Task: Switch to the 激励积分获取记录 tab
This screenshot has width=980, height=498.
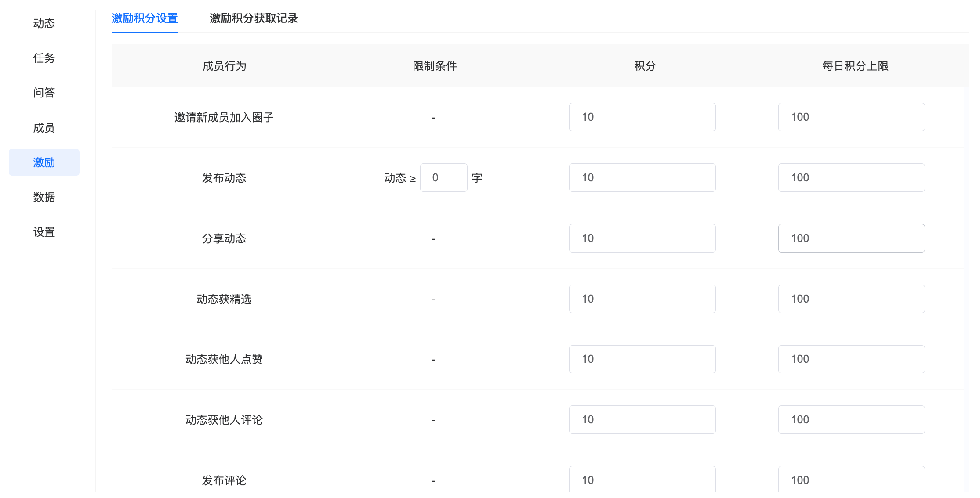Action: tap(254, 18)
